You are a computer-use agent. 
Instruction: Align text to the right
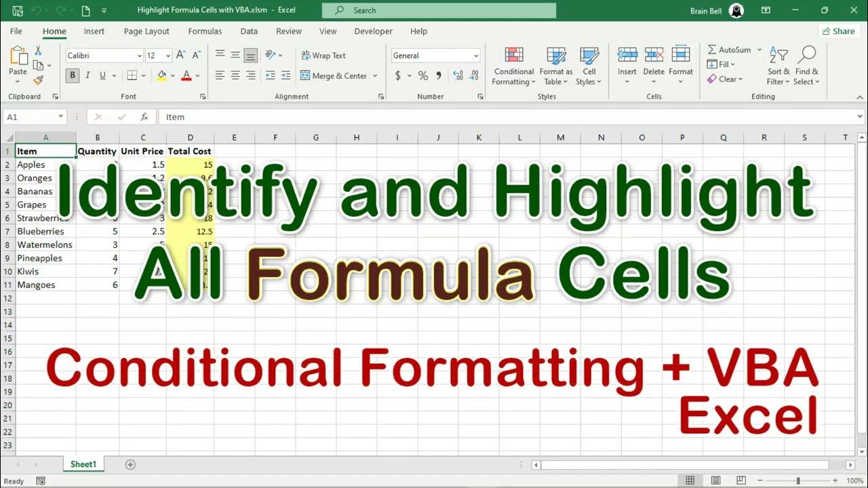coord(250,76)
